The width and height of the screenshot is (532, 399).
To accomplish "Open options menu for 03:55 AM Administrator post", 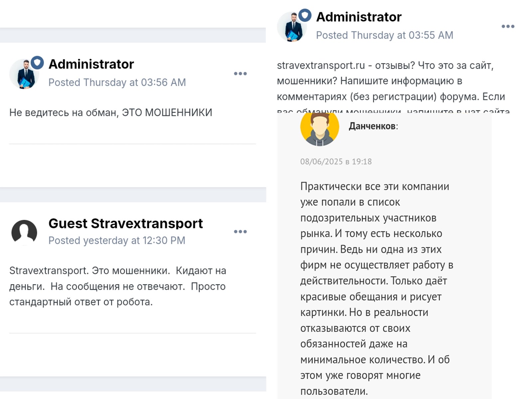I will [508, 26].
